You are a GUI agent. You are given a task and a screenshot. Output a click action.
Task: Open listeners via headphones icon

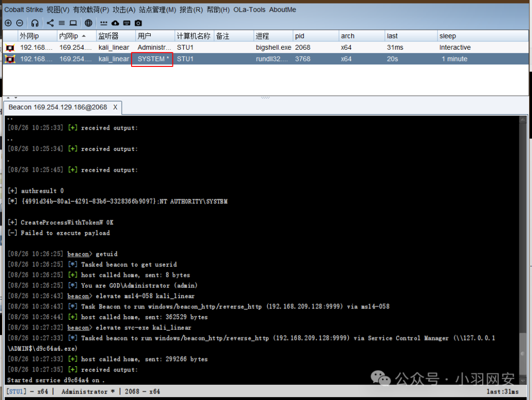coord(34,23)
